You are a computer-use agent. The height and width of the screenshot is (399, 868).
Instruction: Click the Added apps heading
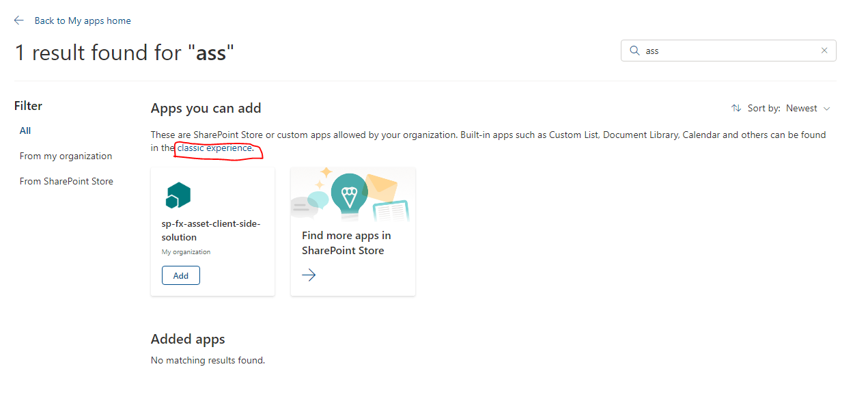tap(188, 339)
